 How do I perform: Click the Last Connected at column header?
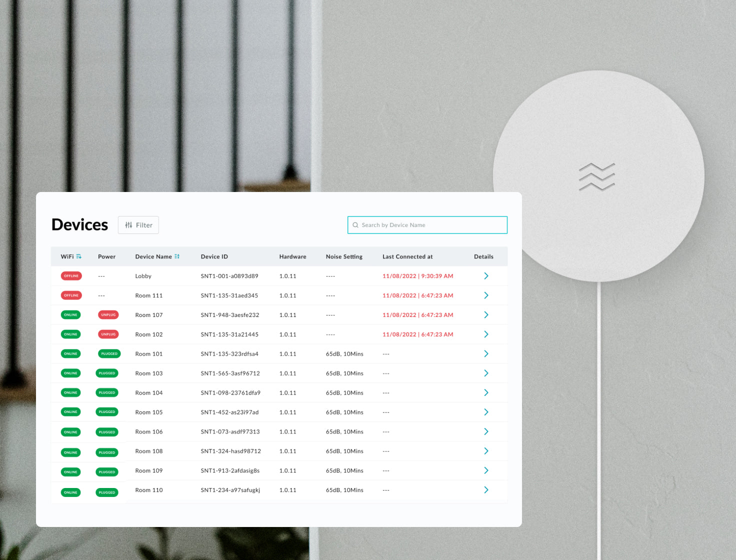tap(407, 256)
